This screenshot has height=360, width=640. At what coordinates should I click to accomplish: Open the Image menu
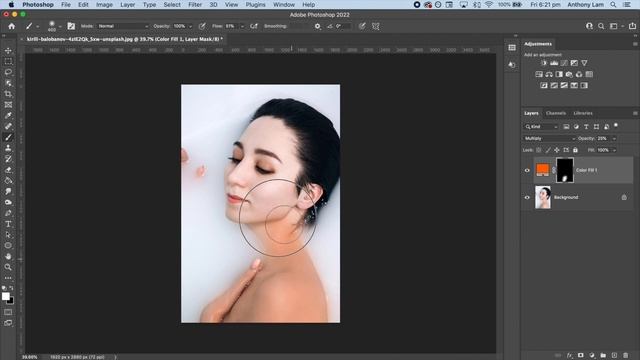pos(104,4)
